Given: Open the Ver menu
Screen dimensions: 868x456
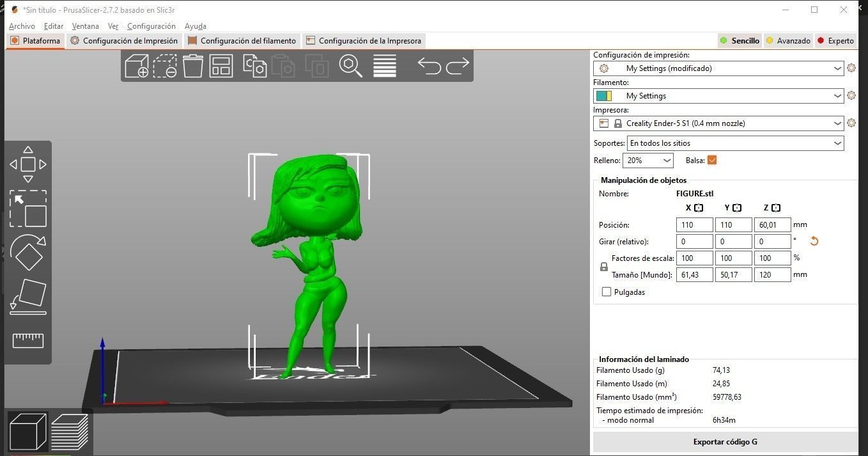Looking at the screenshot, I should click(x=113, y=26).
